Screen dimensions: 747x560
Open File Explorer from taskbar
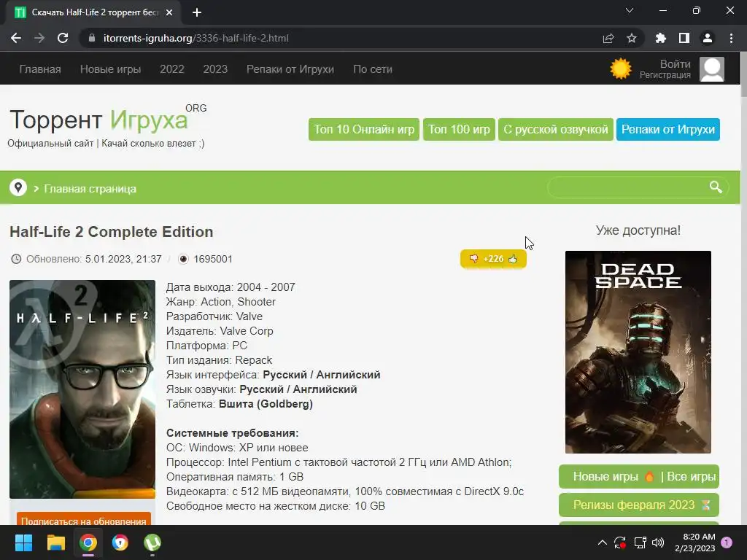[x=55, y=542]
